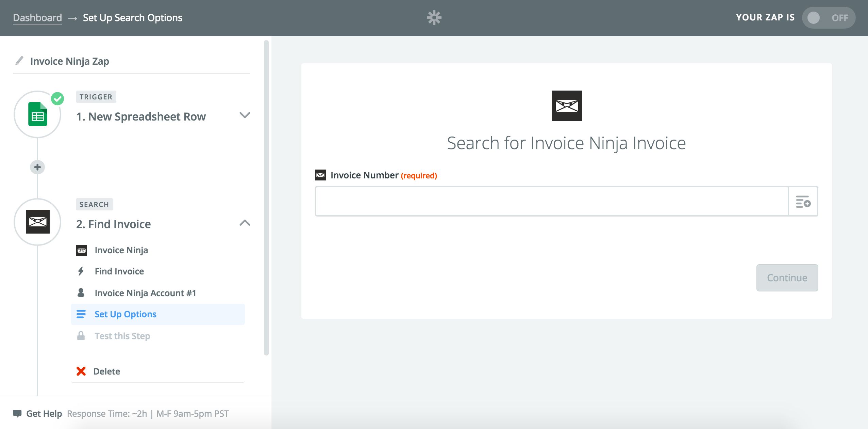The image size is (868, 429).
Task: Click the green checkmark badge on trigger step
Action: 57,99
